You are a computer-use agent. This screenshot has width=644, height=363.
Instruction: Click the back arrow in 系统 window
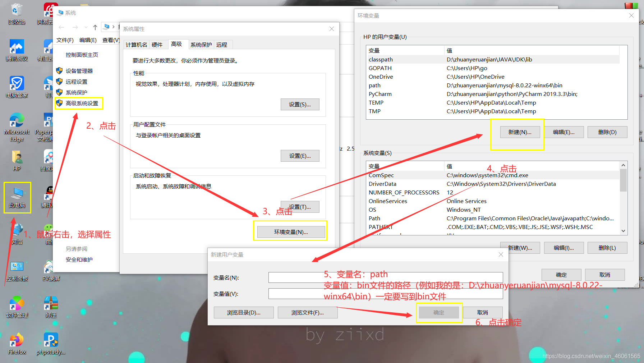61,27
